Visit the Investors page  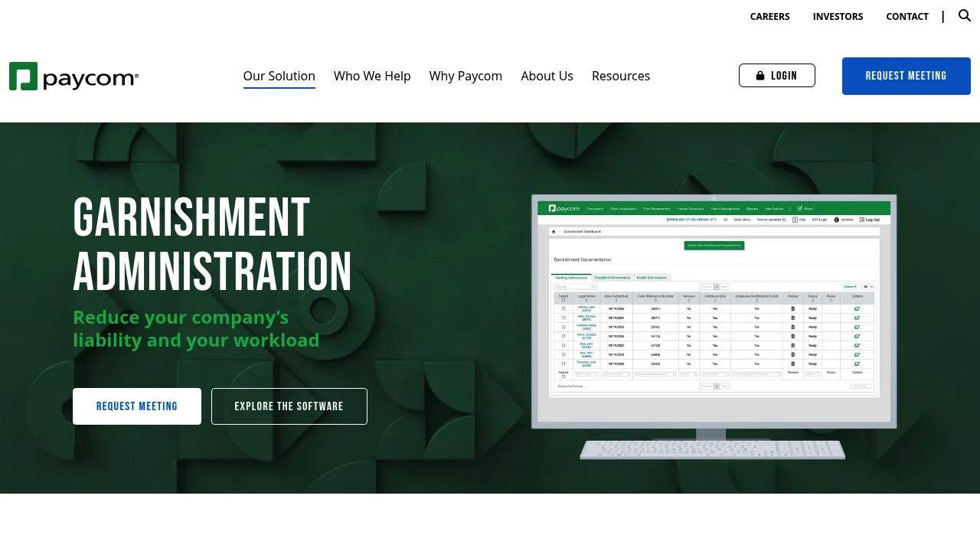pyautogui.click(x=838, y=16)
